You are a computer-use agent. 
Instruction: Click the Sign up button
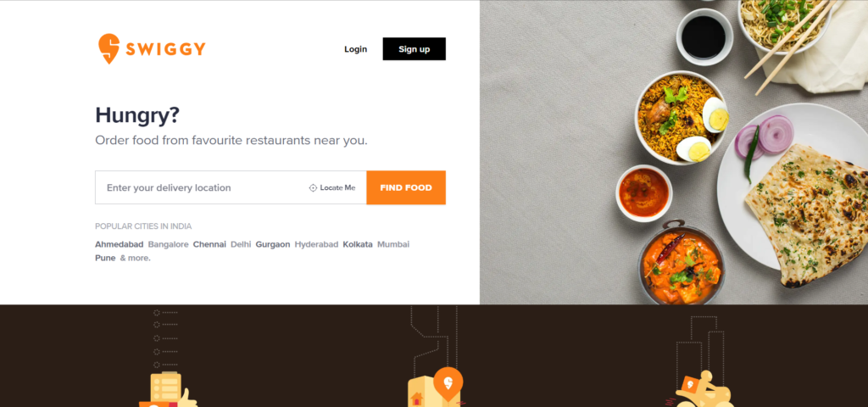tap(414, 48)
